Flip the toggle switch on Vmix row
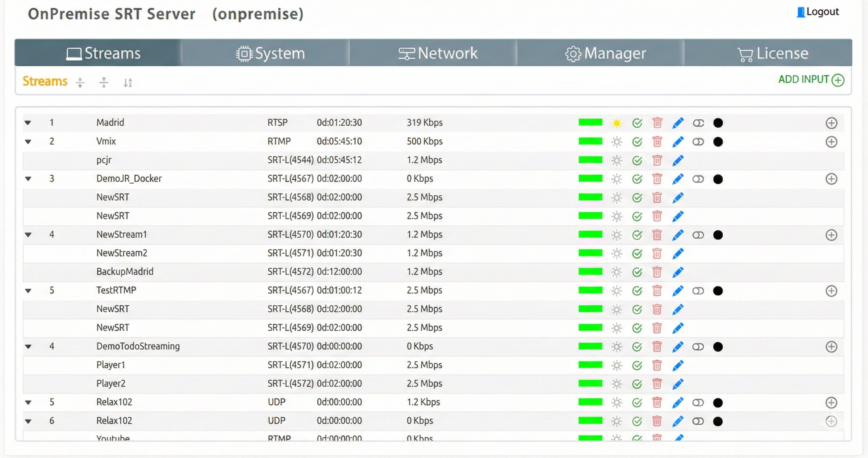The height and width of the screenshot is (458, 868). coord(698,141)
